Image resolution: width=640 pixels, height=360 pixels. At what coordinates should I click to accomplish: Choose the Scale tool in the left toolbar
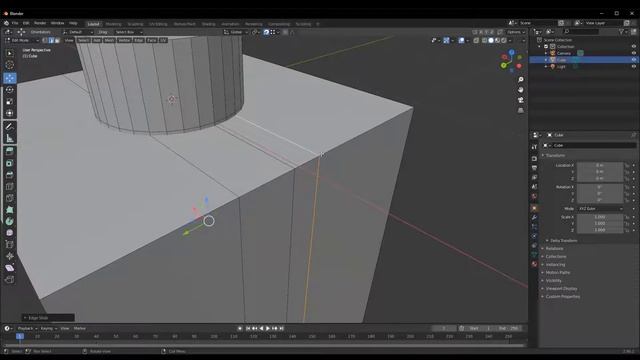pos(9,101)
